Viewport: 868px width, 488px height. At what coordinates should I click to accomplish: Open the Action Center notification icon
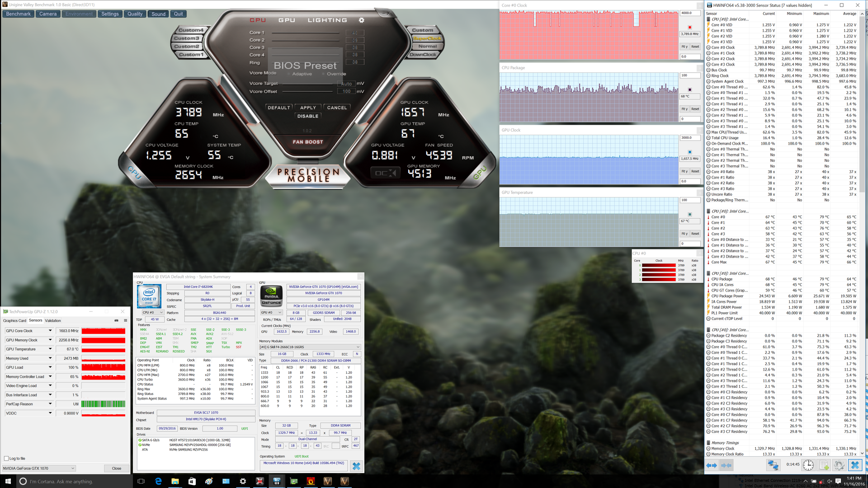click(838, 481)
